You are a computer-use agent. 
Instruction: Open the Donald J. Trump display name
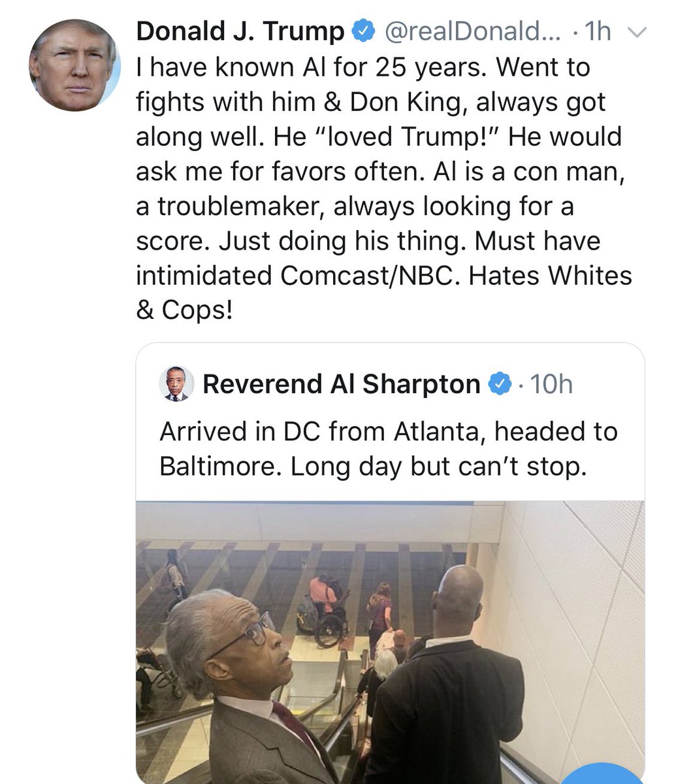[x=240, y=31]
